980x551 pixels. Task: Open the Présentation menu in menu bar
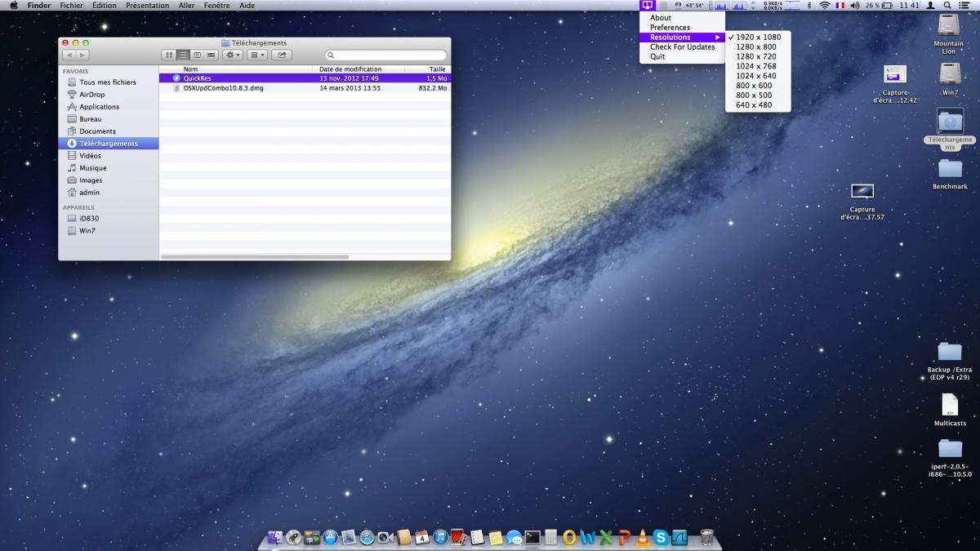147,5
